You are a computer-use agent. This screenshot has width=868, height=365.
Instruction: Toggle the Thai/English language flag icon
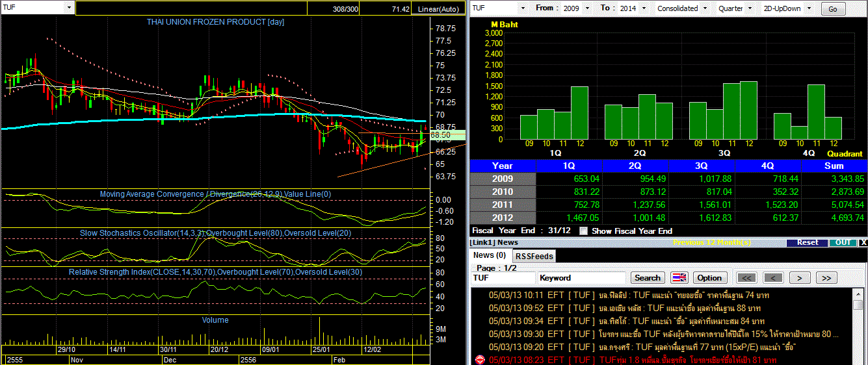point(679,277)
